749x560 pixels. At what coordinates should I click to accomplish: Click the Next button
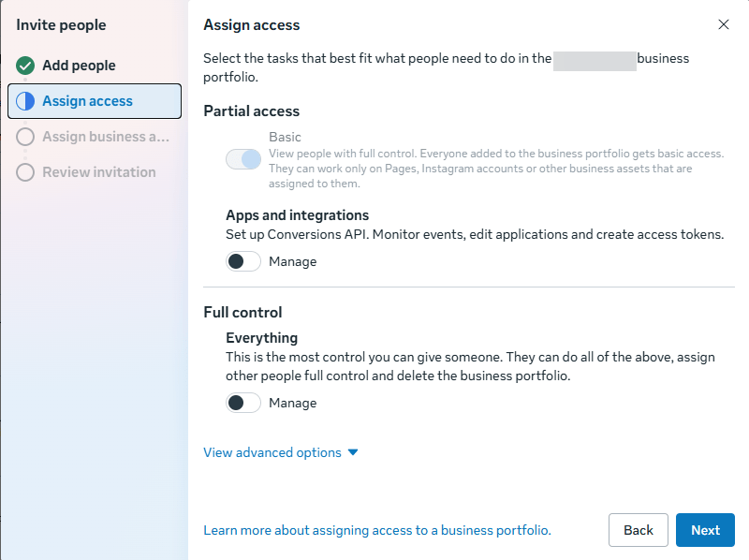tap(705, 530)
